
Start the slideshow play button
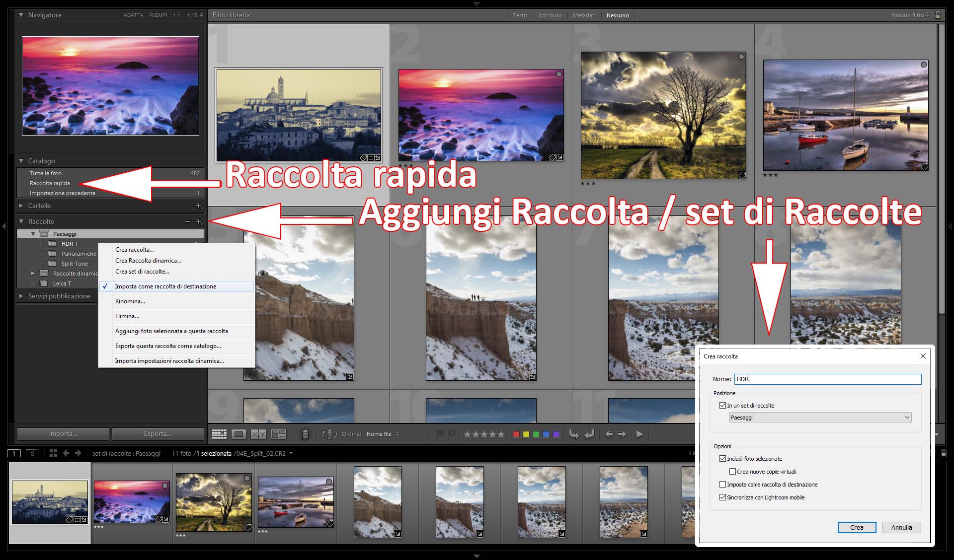[639, 434]
